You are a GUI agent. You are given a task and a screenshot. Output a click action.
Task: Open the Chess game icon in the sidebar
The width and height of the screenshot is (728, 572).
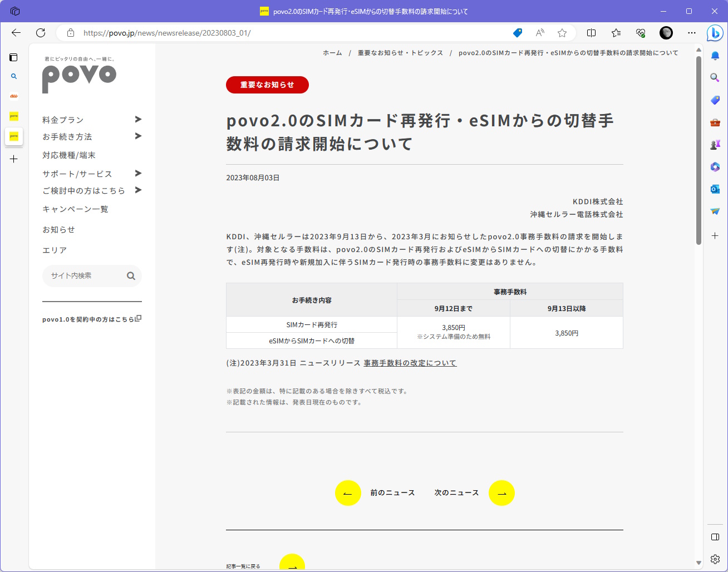[715, 144]
